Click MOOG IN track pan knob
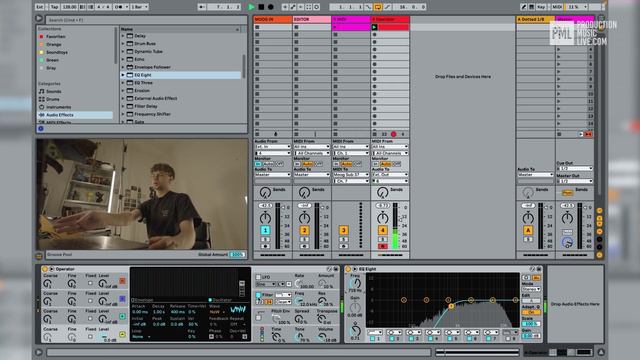This screenshot has height=360, width=640. [x=265, y=218]
